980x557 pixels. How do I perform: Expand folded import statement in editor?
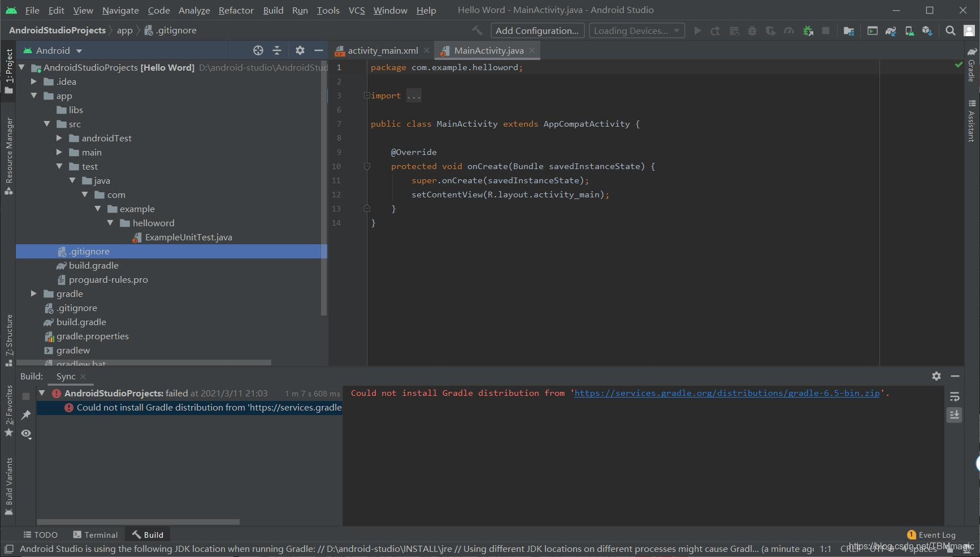pyautogui.click(x=367, y=96)
